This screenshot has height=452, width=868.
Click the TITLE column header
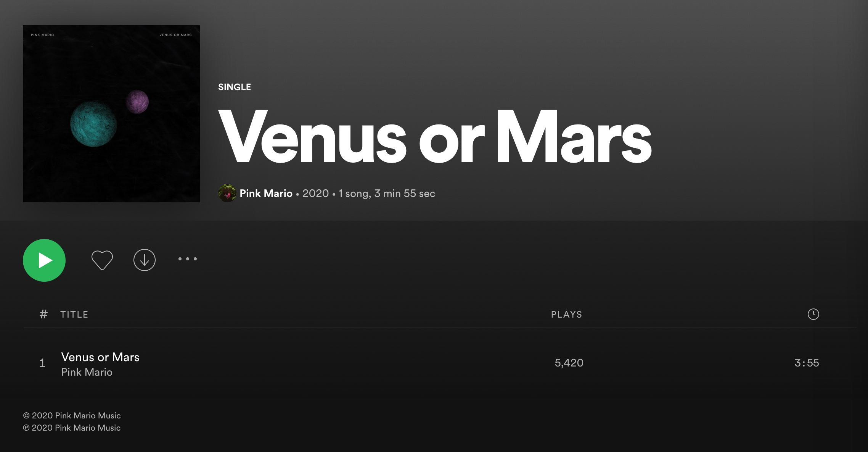[x=74, y=315]
